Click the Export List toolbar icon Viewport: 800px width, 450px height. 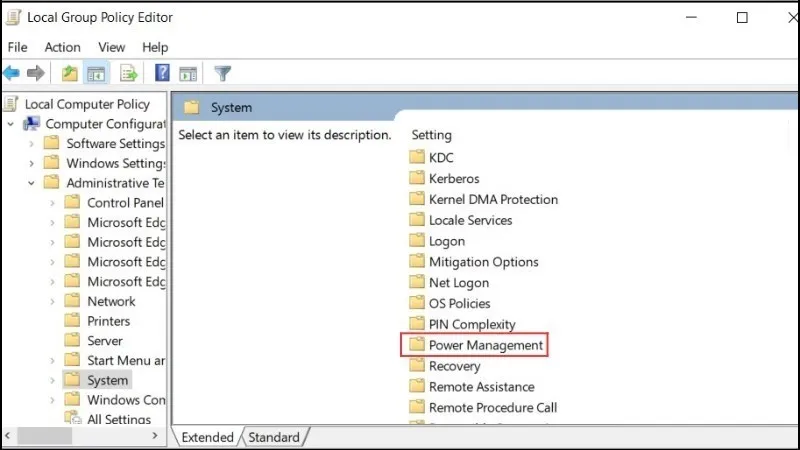click(128, 73)
